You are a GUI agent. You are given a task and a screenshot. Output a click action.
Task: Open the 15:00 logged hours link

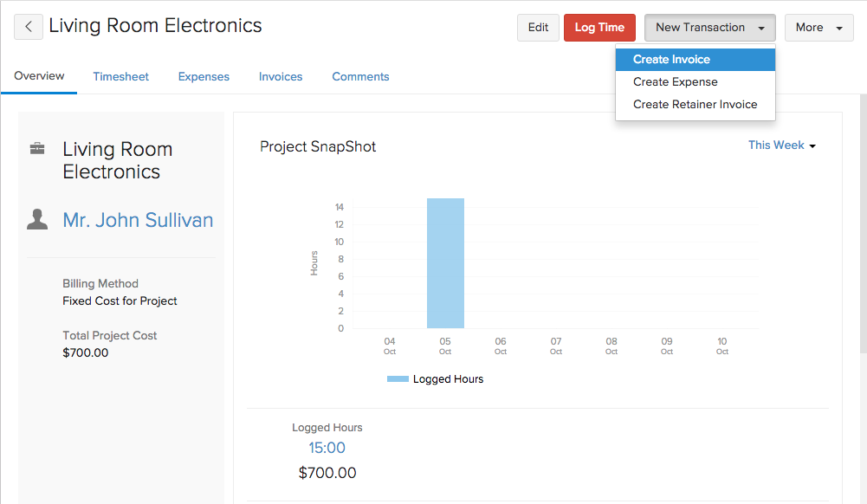327,448
